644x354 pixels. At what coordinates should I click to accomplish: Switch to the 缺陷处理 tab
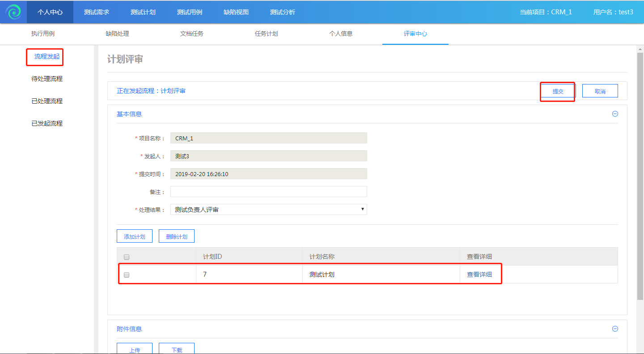pos(117,34)
